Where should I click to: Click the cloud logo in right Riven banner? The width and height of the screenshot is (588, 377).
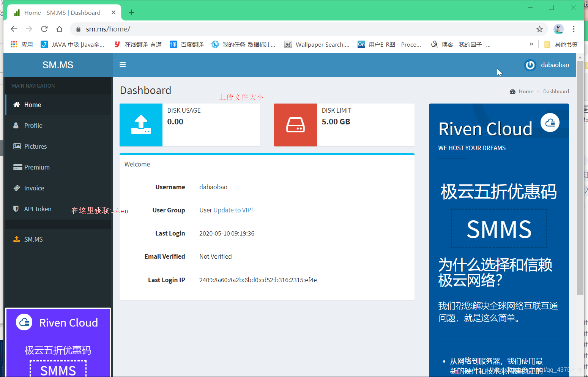(x=550, y=123)
